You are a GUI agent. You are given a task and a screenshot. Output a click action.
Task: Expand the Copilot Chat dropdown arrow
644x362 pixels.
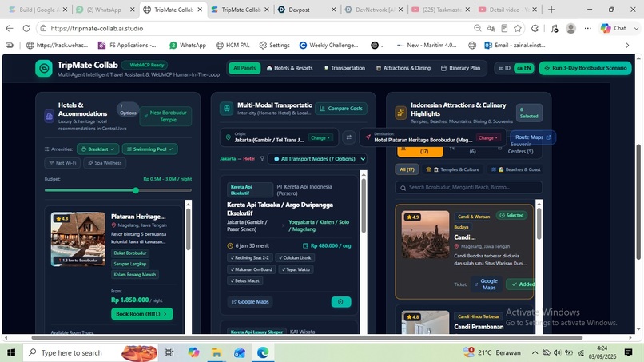[x=636, y=28]
